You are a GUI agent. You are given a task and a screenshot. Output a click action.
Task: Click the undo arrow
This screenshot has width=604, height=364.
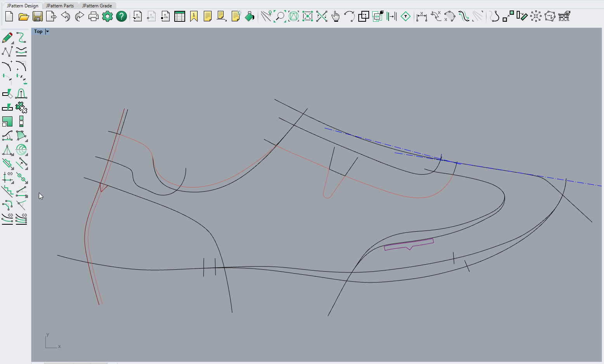pyautogui.click(x=66, y=16)
